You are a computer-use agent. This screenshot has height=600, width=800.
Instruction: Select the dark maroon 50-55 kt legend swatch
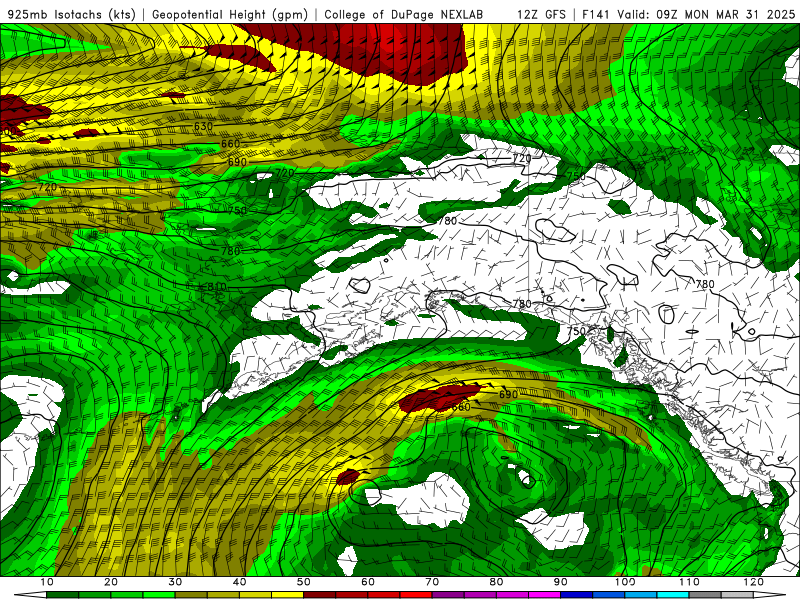pyautogui.click(x=320, y=595)
